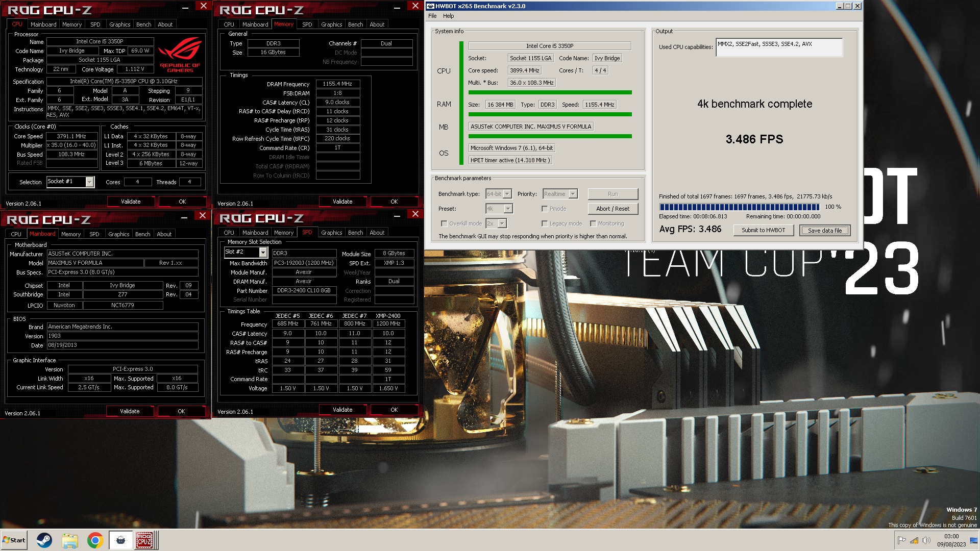The width and height of the screenshot is (980, 551).
Task: Click the Used CPU capabilities text box
Action: [x=779, y=47]
